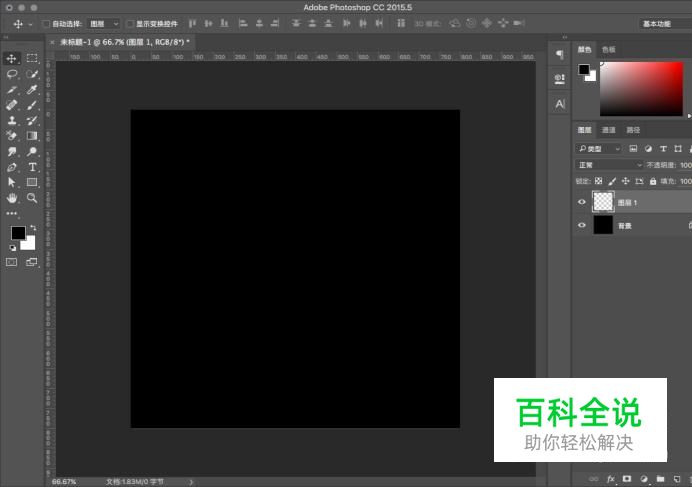The image size is (692, 487).
Task: Open the 类型 layer filter dropdown
Action: click(x=599, y=149)
